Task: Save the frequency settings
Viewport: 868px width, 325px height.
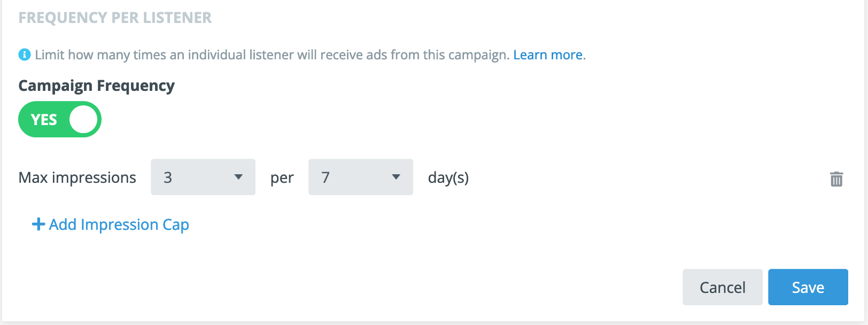Action: pos(808,287)
